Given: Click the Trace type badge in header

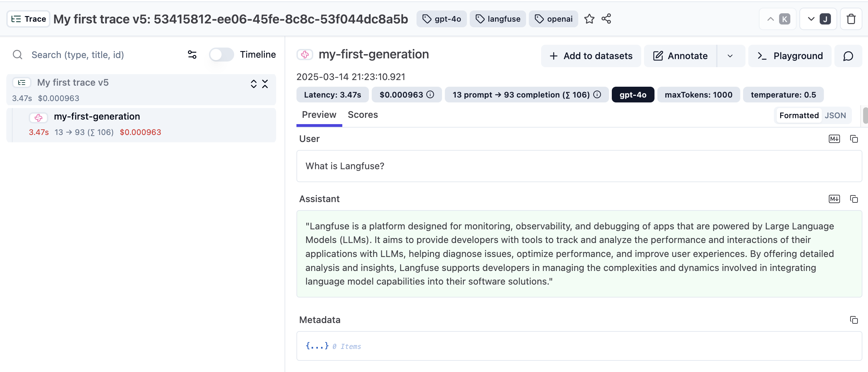Looking at the screenshot, I should 28,19.
